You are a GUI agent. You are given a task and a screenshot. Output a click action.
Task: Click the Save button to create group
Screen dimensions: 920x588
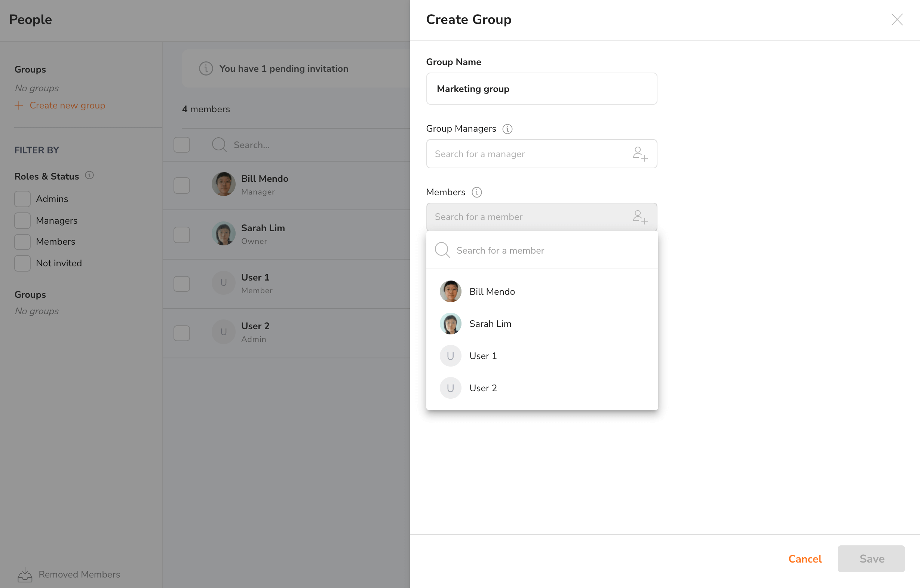click(x=871, y=558)
